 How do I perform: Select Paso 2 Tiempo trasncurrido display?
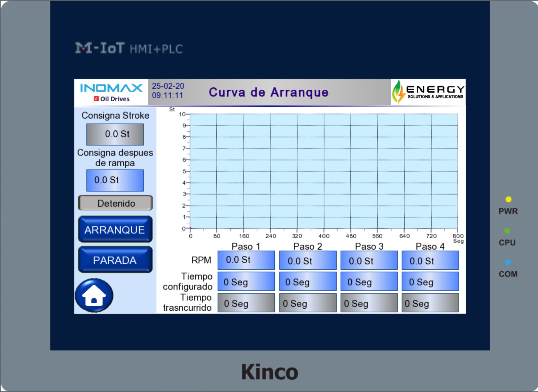308,303
